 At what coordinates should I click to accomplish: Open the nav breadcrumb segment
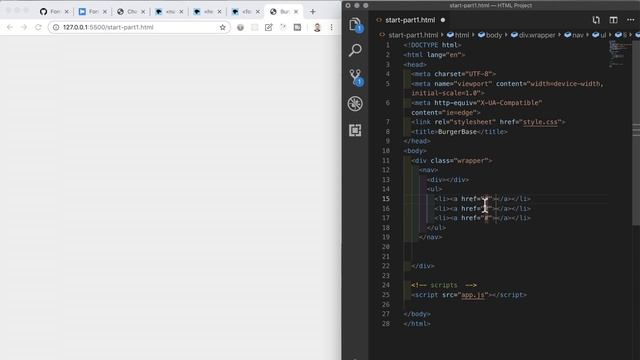574,35
